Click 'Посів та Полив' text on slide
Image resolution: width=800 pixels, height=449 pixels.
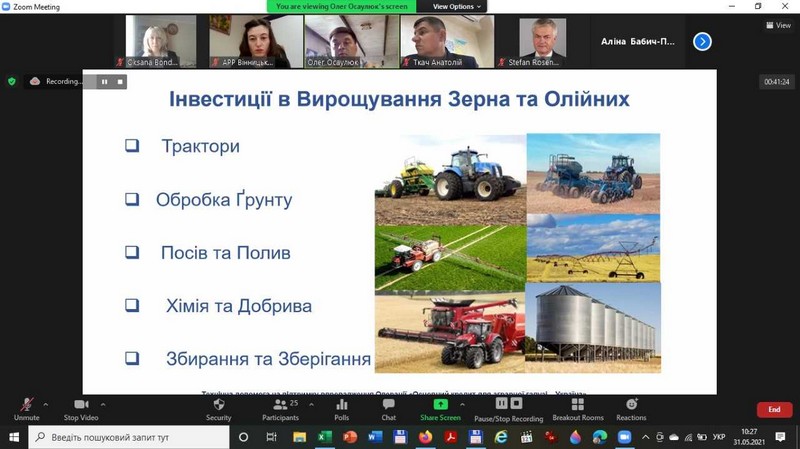coord(226,253)
